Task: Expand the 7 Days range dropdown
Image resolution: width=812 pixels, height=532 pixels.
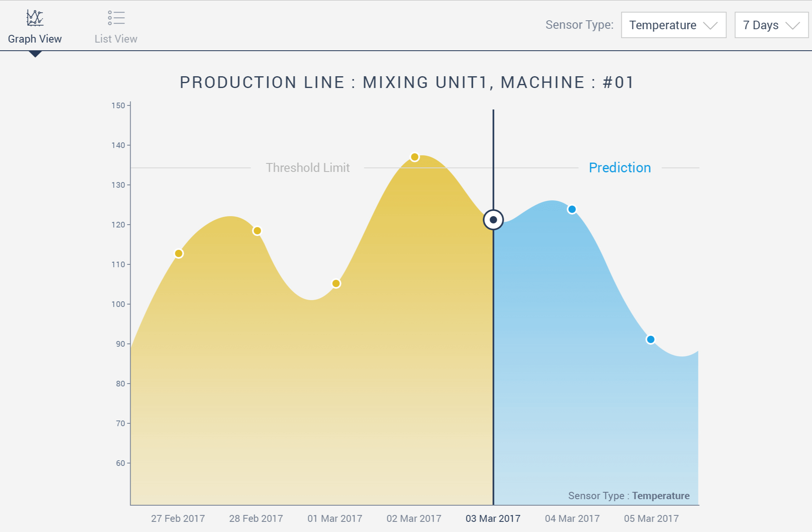Action: click(x=771, y=25)
